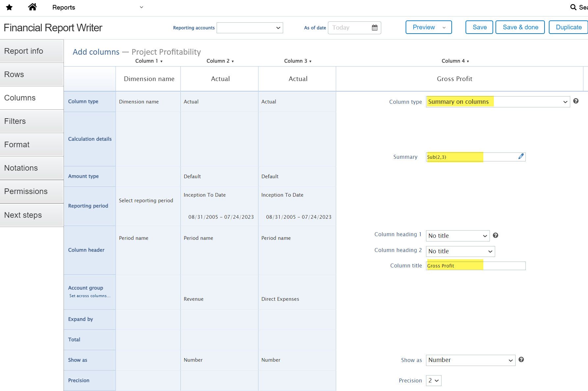The width and height of the screenshot is (588, 391).
Task: Open the Precision dropdown
Action: coord(434,380)
